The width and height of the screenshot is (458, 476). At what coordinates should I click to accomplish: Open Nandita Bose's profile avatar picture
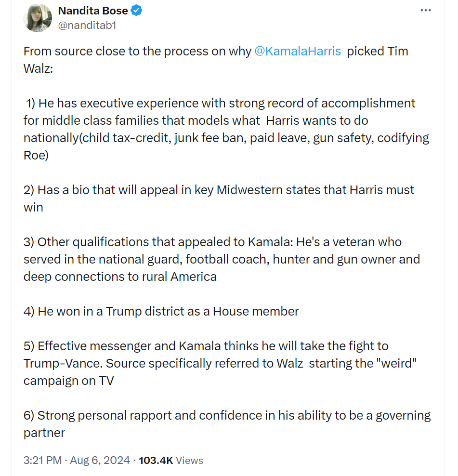[38, 18]
